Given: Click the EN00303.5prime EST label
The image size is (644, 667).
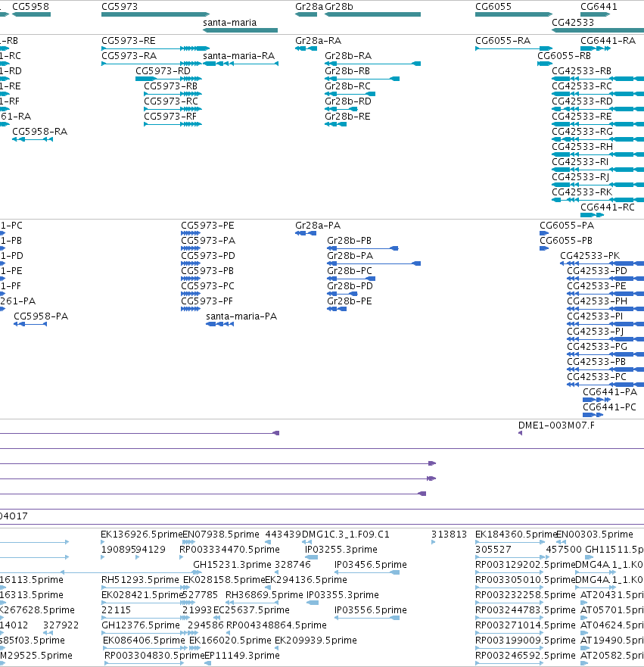Looking at the screenshot, I should point(595,535).
